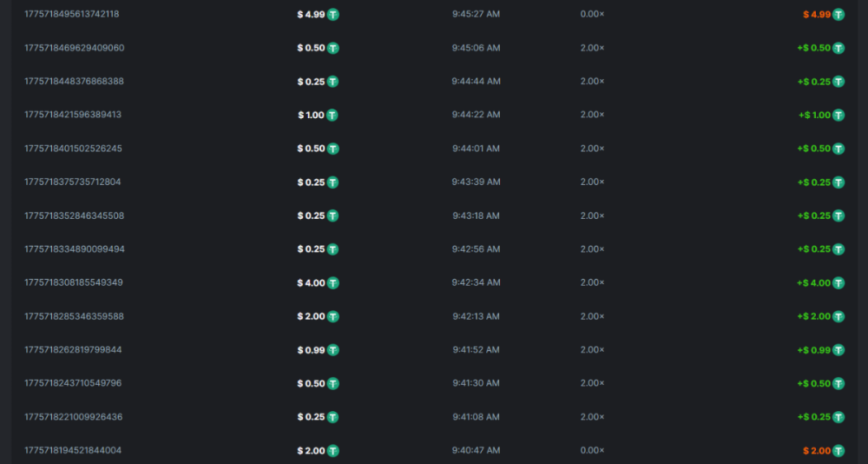Select bet ID 1775718308185549349
The image size is (868, 464).
pyautogui.click(x=74, y=282)
